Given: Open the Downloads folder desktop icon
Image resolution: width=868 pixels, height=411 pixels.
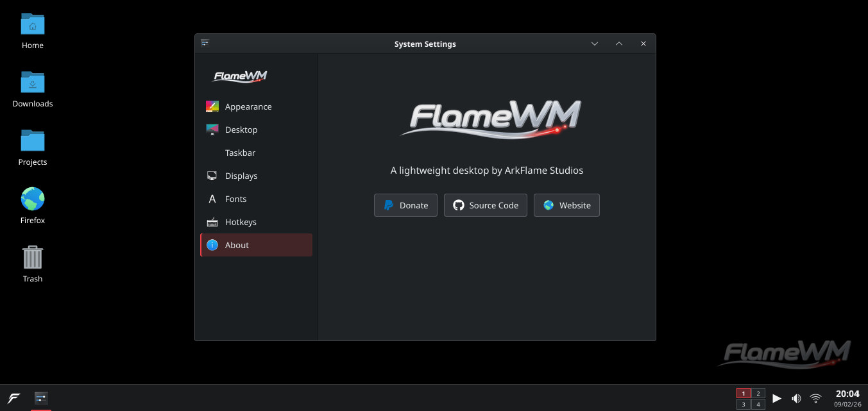Looking at the screenshot, I should click(33, 83).
